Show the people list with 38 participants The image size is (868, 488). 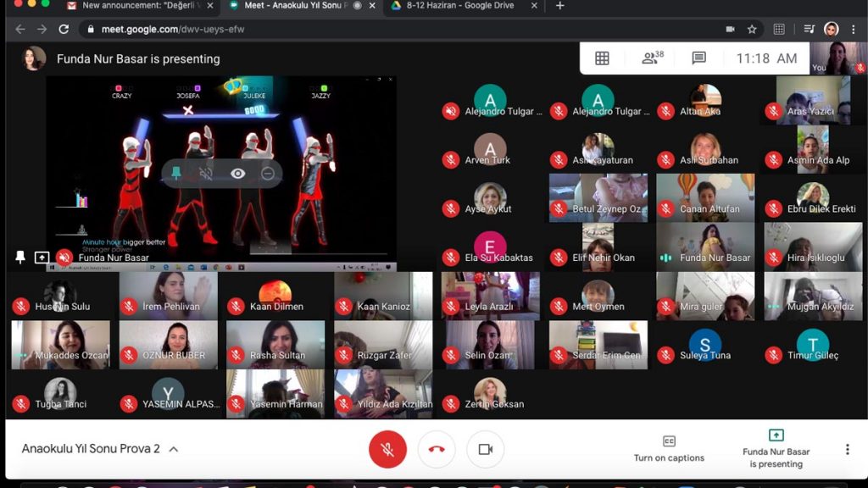[x=652, y=57]
